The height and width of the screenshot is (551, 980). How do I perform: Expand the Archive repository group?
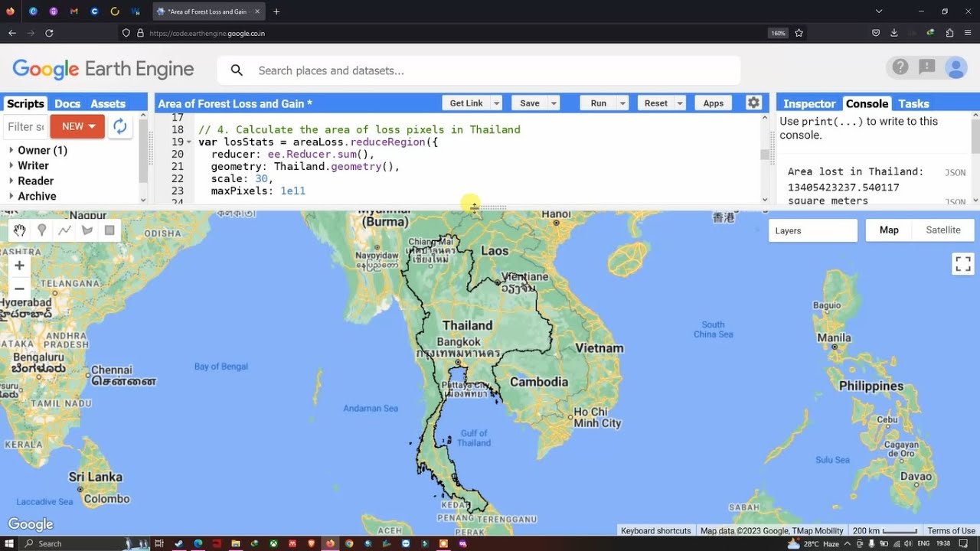click(x=11, y=196)
